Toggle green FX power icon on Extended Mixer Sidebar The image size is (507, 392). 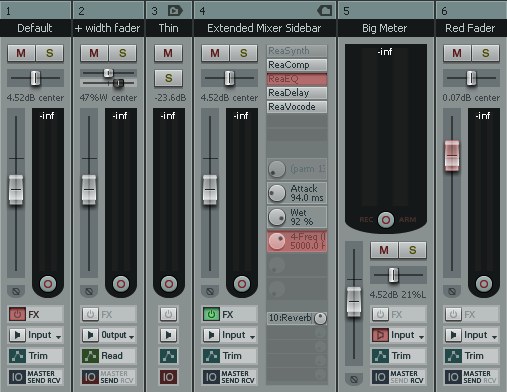[211, 314]
